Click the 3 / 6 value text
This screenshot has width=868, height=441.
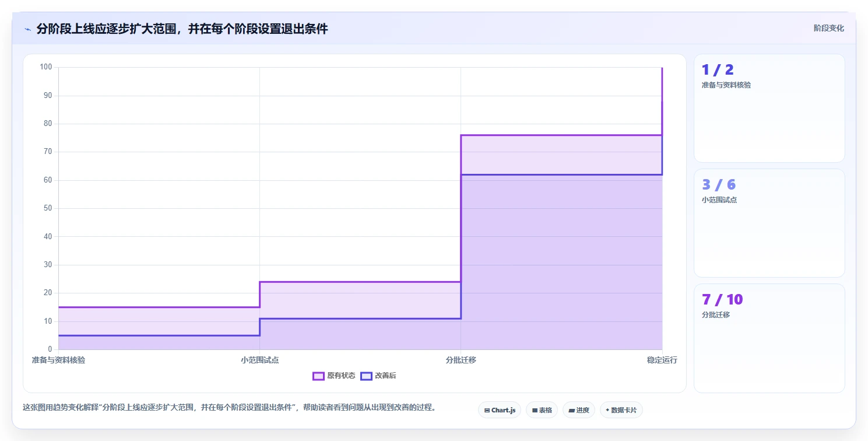(719, 185)
